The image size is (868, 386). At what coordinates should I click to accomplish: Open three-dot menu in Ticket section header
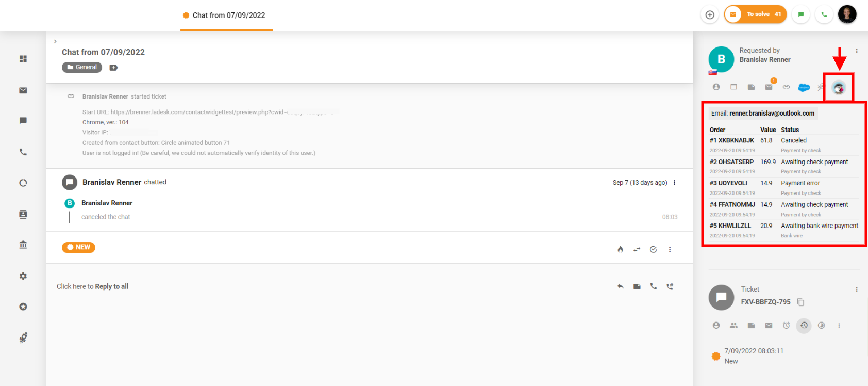coord(857,289)
